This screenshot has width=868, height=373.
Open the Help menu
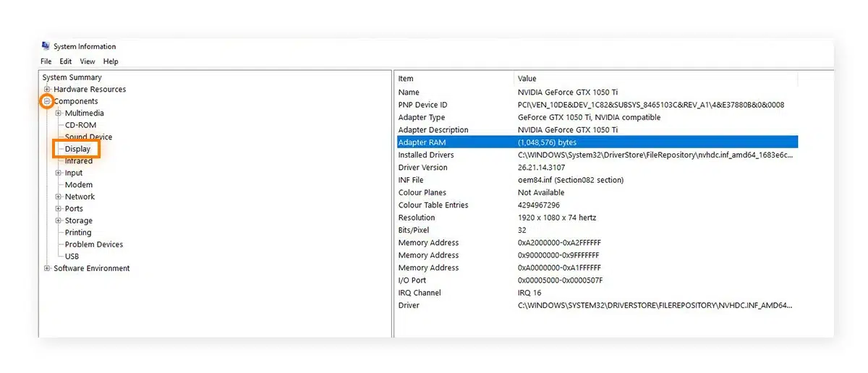coord(111,61)
